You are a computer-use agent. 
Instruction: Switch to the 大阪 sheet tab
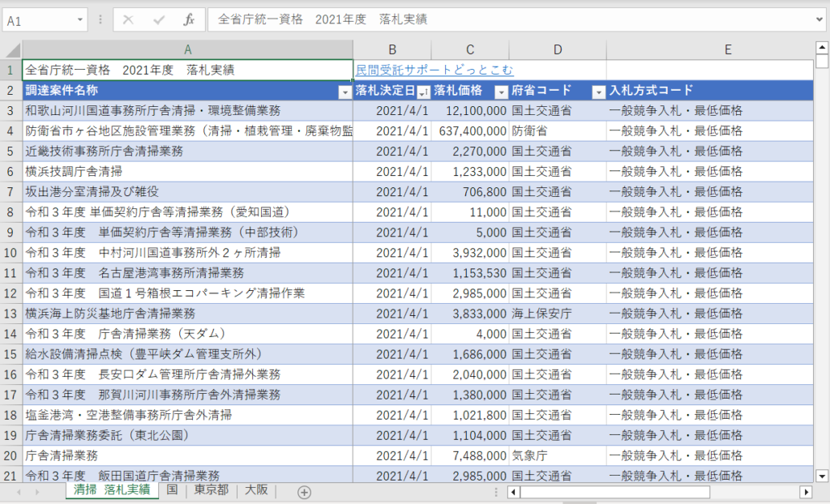[256, 491]
